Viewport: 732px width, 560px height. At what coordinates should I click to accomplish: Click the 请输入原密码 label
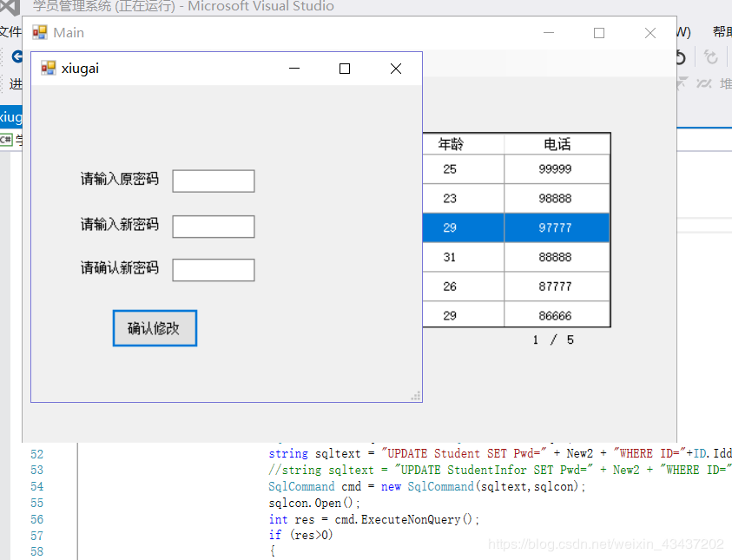[120, 179]
